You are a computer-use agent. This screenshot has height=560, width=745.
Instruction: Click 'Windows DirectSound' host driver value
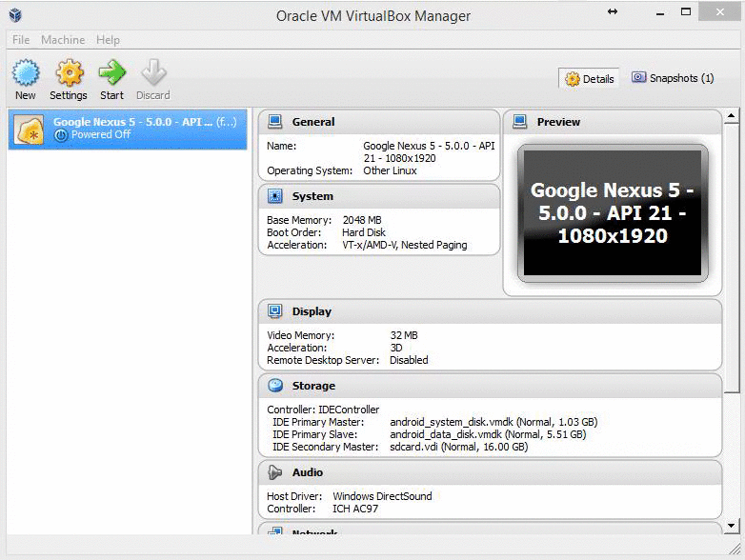coord(382,496)
